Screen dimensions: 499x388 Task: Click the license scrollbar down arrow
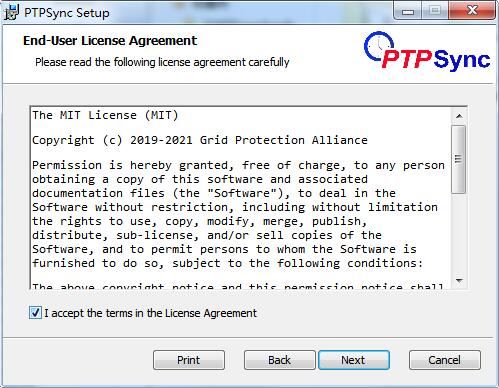459,281
